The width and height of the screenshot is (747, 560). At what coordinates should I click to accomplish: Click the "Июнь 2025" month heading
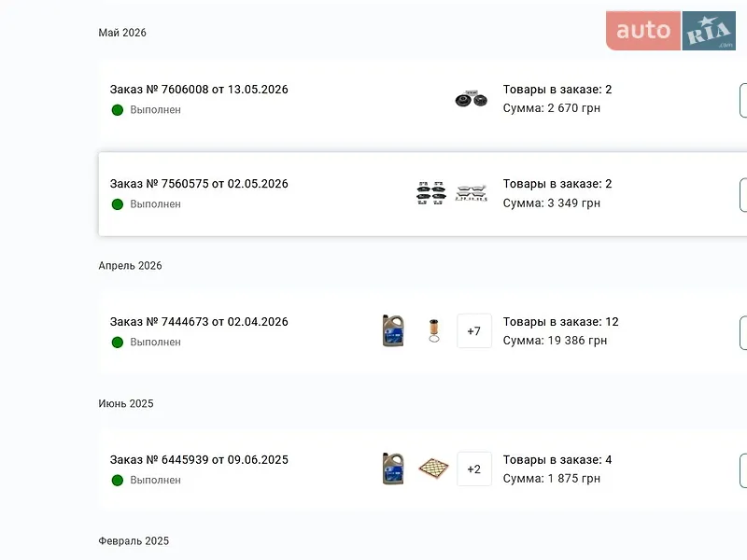(x=126, y=404)
